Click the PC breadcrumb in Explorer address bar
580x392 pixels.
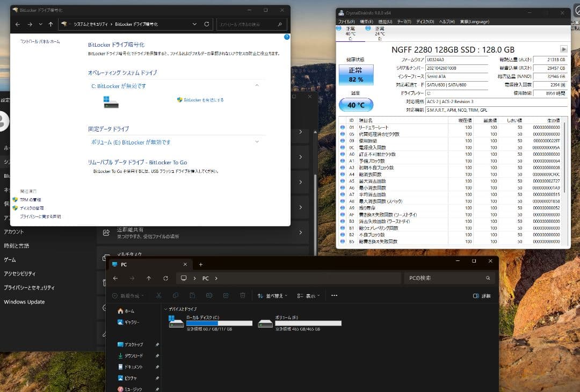[205, 278]
